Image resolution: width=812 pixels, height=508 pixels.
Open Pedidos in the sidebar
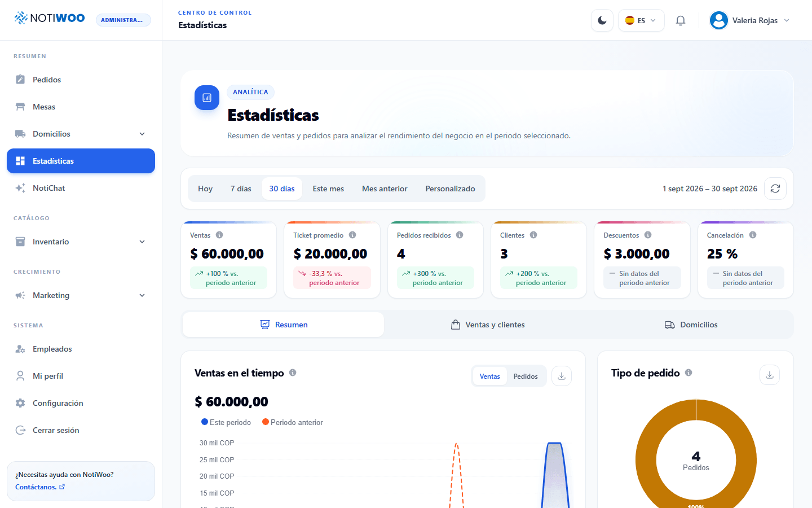point(81,80)
